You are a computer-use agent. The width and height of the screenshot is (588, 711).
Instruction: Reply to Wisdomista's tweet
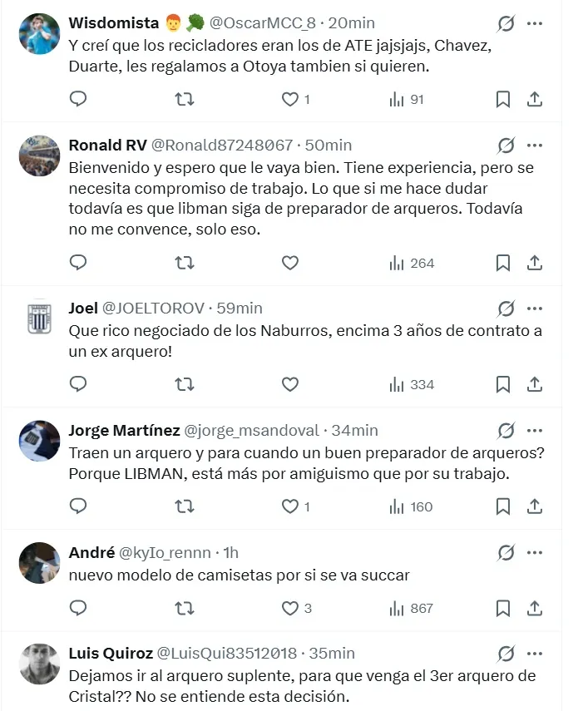(x=78, y=99)
